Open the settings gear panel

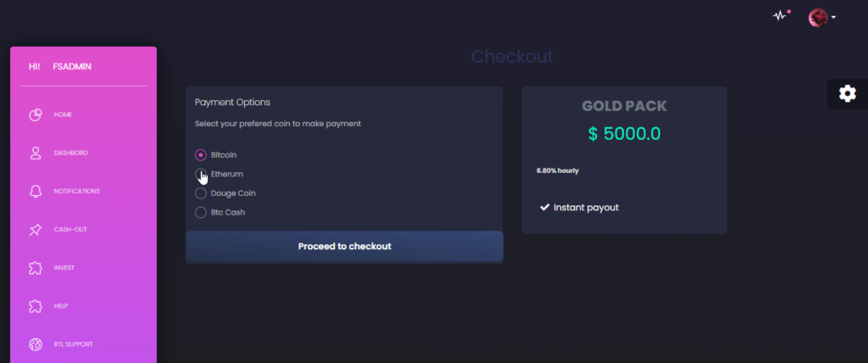(848, 93)
